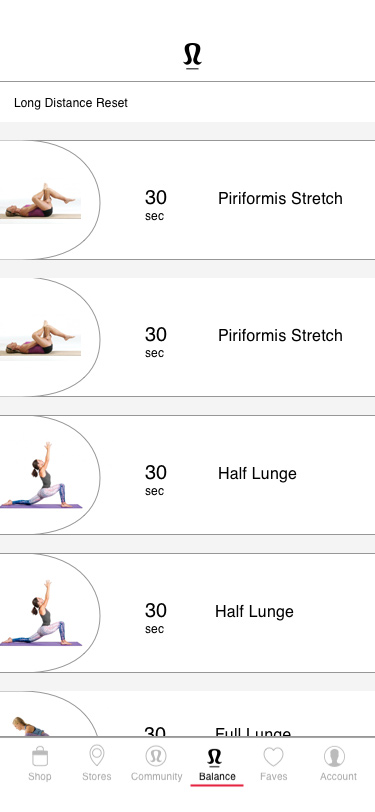Image resolution: width=375 pixels, height=812 pixels.
Task: Tap the Faves tab label text
Action: click(273, 776)
